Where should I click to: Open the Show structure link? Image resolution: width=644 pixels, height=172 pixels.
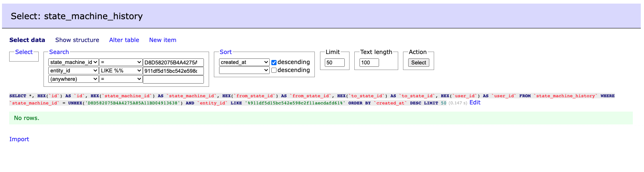point(77,40)
